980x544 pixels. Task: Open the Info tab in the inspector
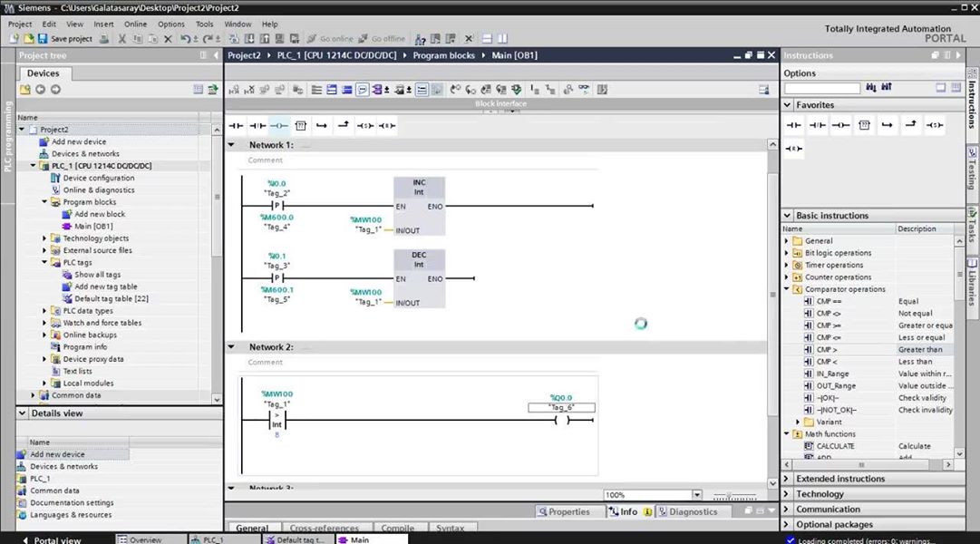tap(629, 511)
